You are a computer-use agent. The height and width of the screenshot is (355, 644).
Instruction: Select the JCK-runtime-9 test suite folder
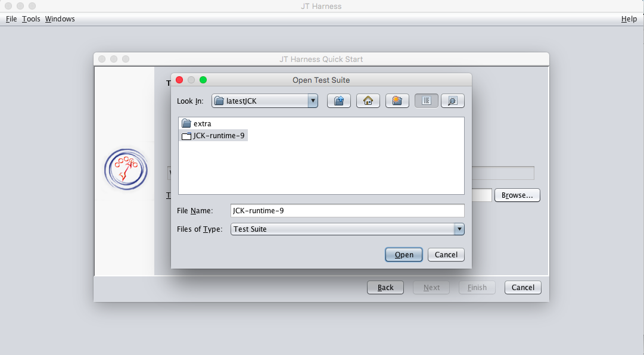[x=219, y=136]
